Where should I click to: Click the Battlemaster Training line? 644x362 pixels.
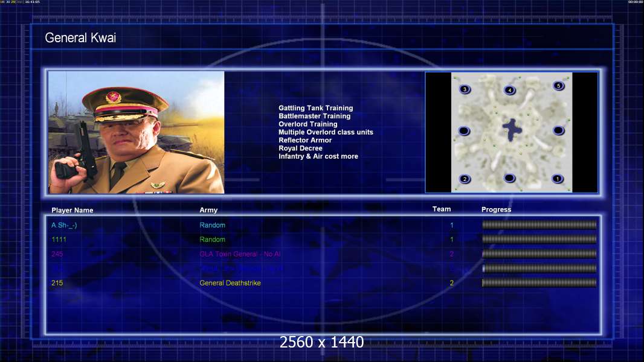[x=315, y=116]
